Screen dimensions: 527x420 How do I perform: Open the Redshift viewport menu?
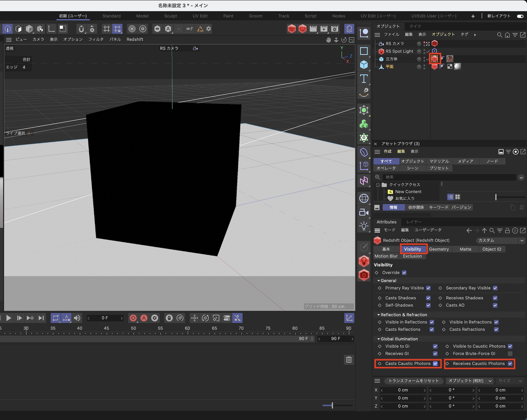pos(135,39)
